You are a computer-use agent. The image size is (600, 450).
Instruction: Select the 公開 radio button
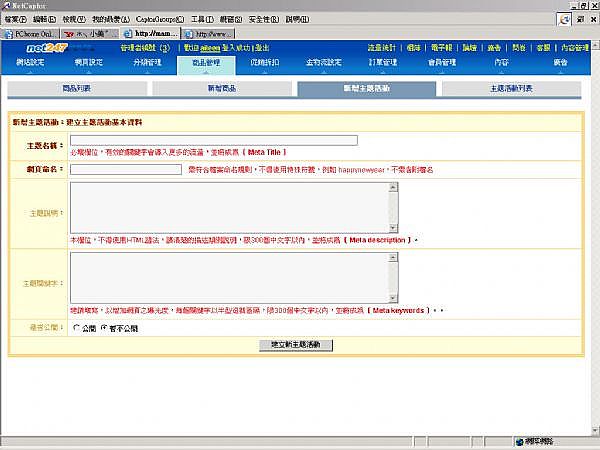pos(76,328)
